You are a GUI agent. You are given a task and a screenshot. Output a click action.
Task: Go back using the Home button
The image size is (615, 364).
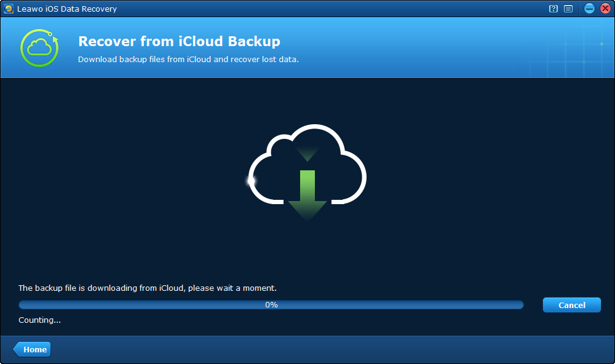click(x=33, y=349)
